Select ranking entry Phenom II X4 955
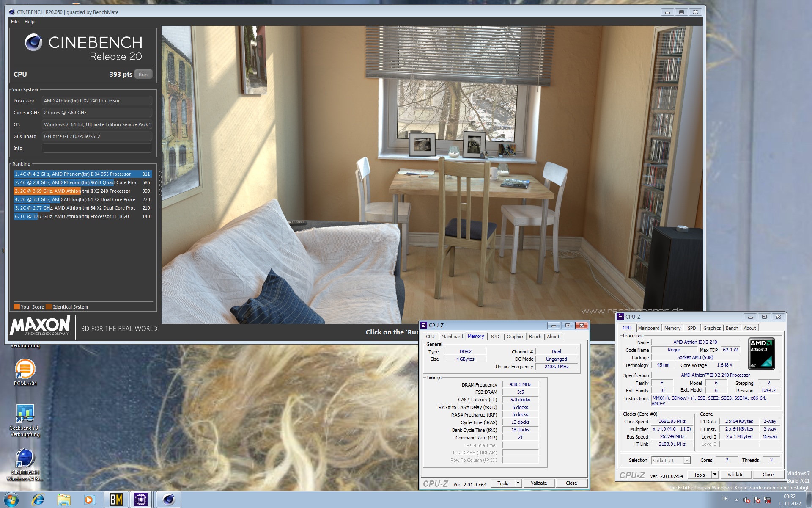Image resolution: width=812 pixels, height=508 pixels. pyautogui.click(x=82, y=174)
